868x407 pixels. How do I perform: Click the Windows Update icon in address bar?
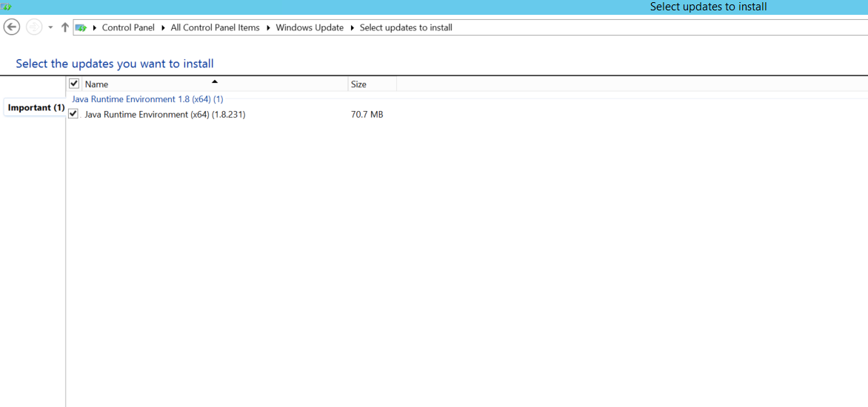tap(81, 27)
